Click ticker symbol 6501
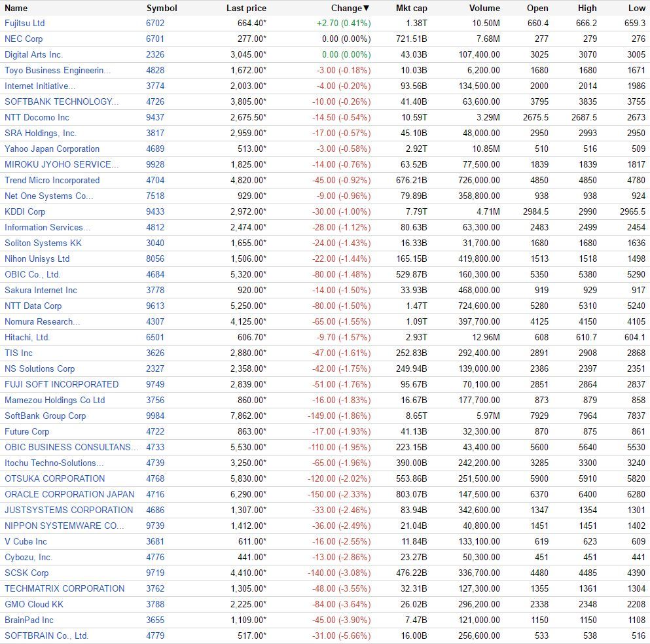The image size is (650, 644). pos(155,338)
